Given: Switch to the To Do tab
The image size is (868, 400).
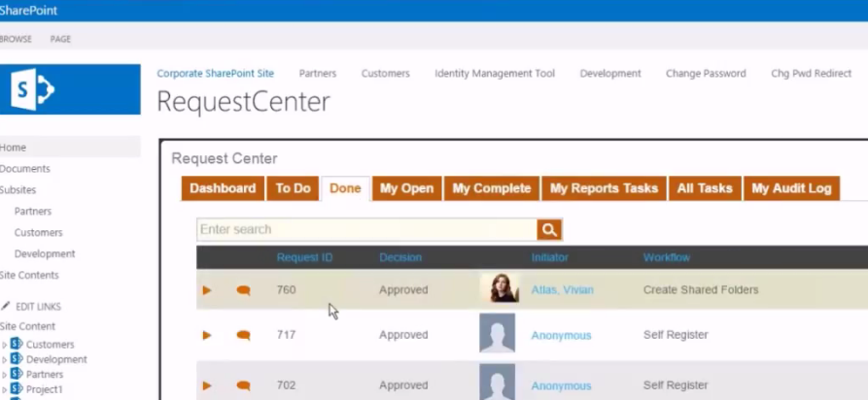Looking at the screenshot, I should click(293, 188).
